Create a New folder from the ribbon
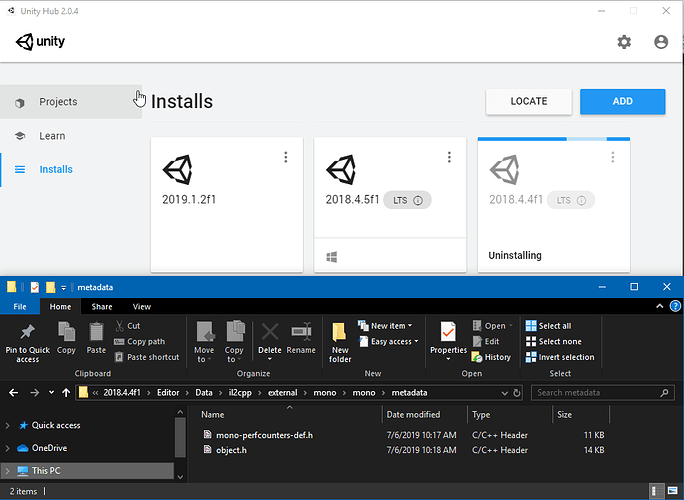 (340, 343)
